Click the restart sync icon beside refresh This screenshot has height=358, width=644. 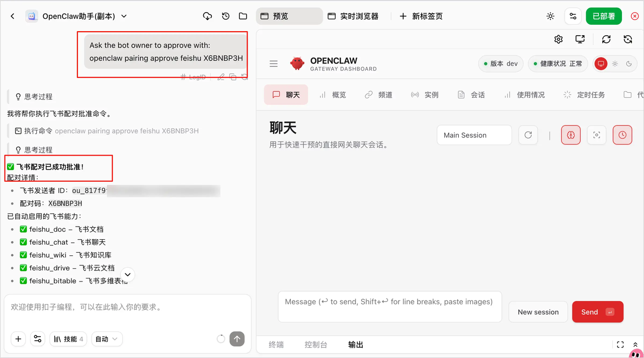[627, 39]
